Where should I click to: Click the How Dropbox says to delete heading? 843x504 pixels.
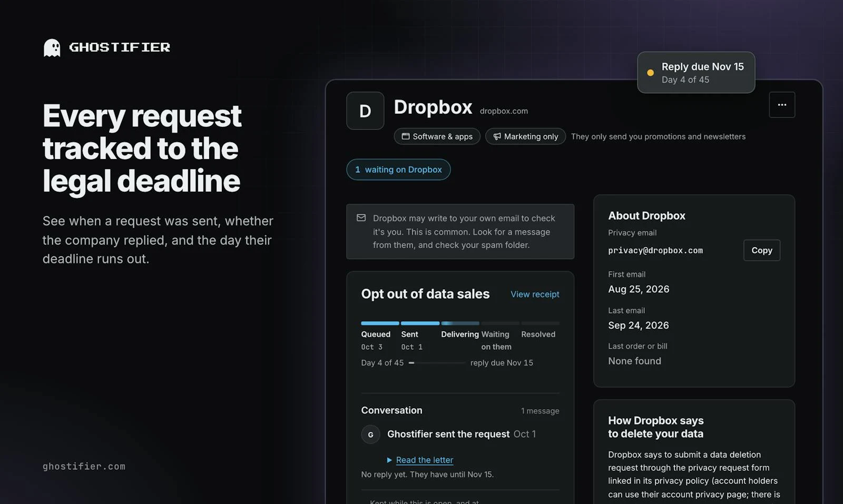tap(655, 427)
